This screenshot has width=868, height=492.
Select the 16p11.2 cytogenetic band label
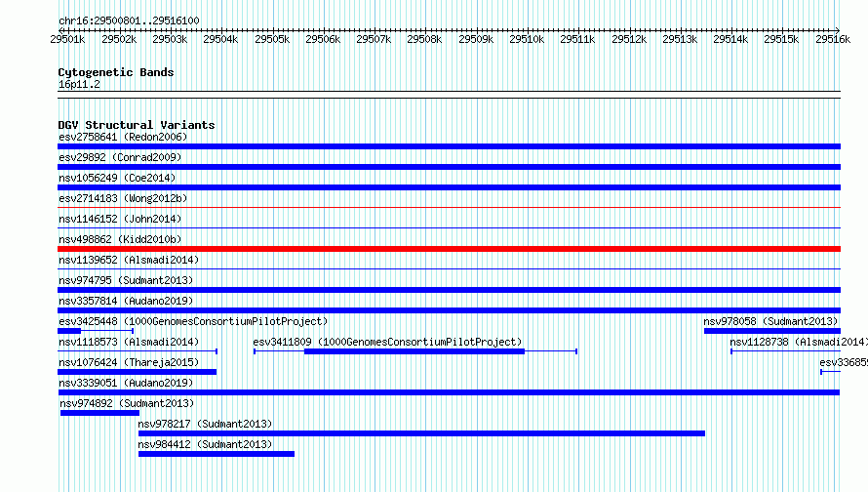tap(79, 84)
